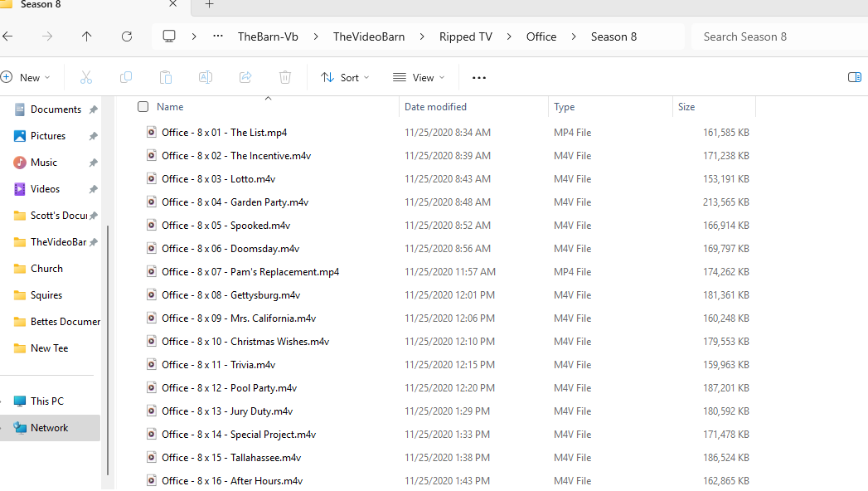Click the PC monitor icon in address bar
Screen dimensions: 868x491
click(169, 36)
